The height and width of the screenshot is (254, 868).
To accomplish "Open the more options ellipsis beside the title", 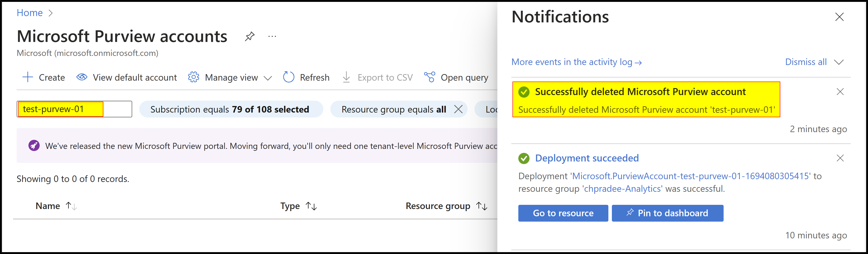I will pyautogui.click(x=272, y=36).
